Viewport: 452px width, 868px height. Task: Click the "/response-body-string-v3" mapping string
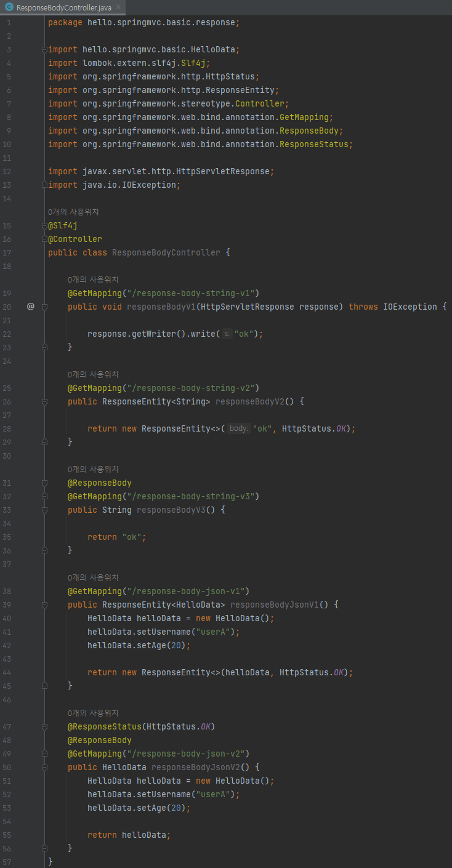pos(190,496)
